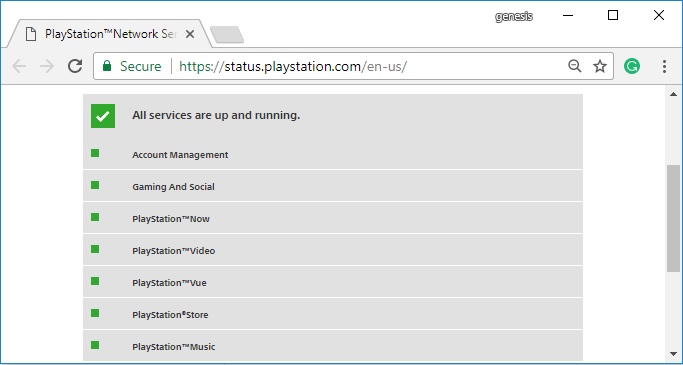This screenshot has height=365, width=683.
Task: Click PlayStation Store green status square
Action: [x=95, y=313]
